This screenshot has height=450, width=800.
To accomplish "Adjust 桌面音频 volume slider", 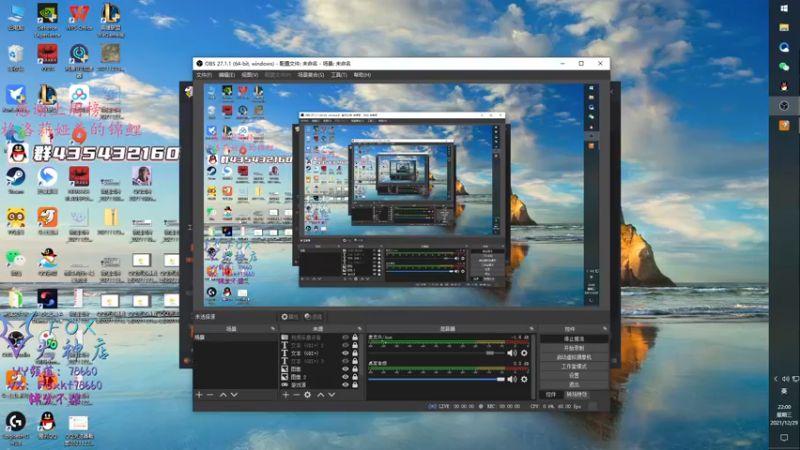I will pos(436,379).
